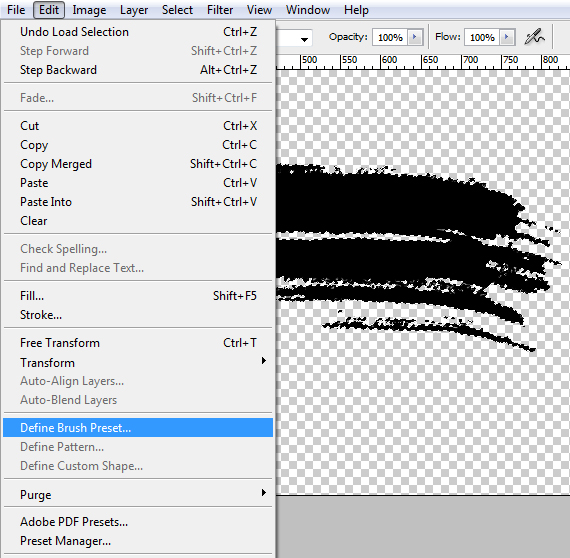Open Preset Manager...

coord(138,541)
